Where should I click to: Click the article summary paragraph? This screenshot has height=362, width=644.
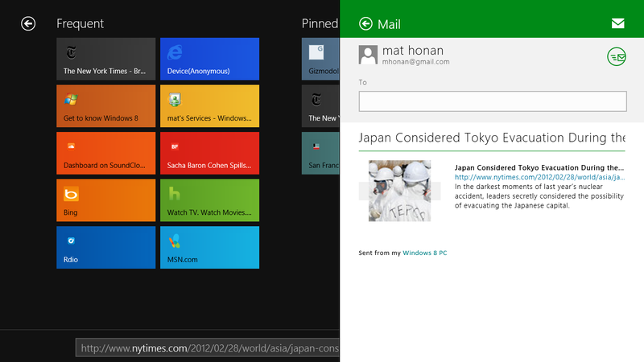click(x=539, y=196)
